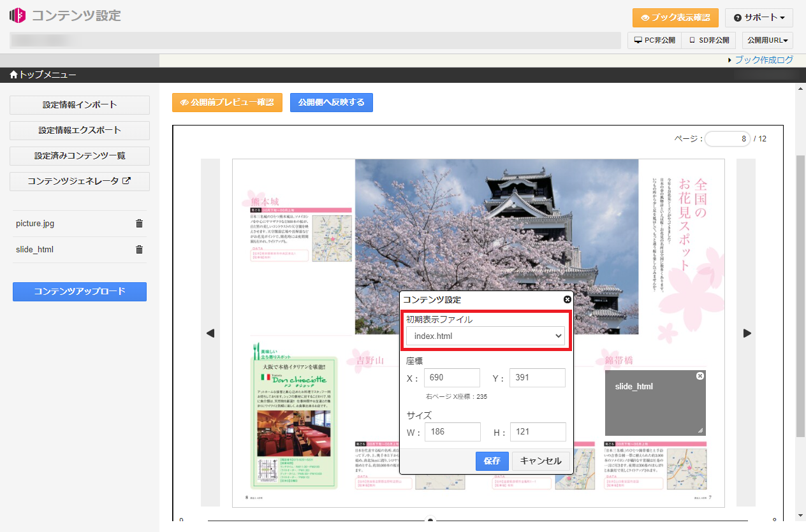
Task: Open 設定情報インポート menu item
Action: tap(80, 104)
